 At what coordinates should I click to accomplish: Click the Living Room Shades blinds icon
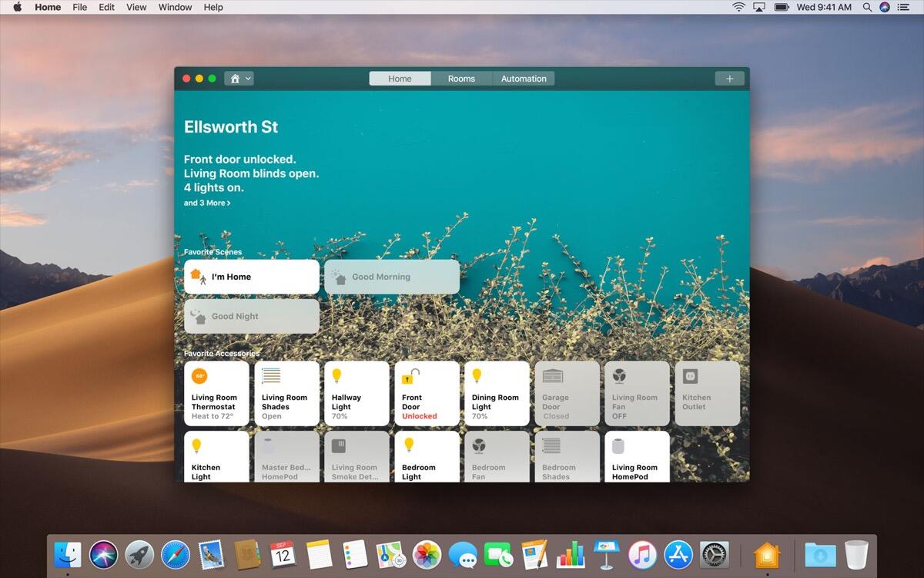(271, 376)
